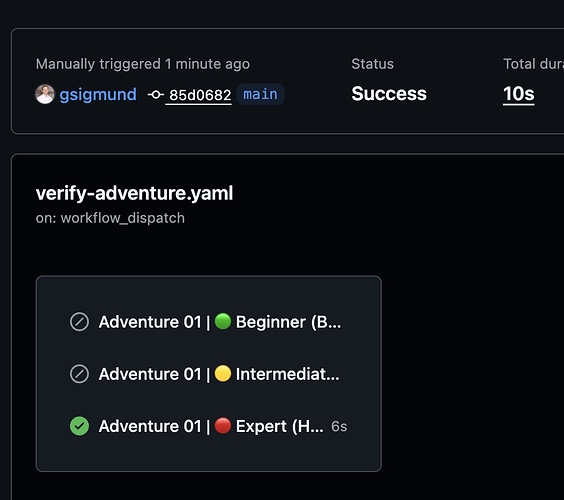This screenshot has width=564, height=500.
Task: Click the skipped icon for Beginner job
Action: [x=79, y=322]
